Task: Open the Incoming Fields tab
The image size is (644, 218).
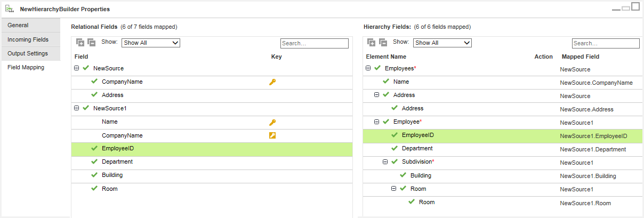Action: click(x=30, y=39)
